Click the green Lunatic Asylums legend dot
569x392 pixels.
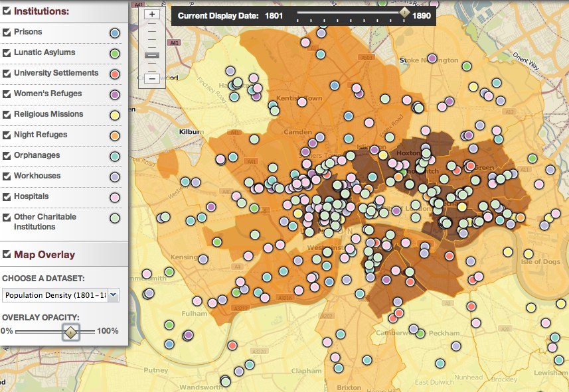click(x=115, y=54)
